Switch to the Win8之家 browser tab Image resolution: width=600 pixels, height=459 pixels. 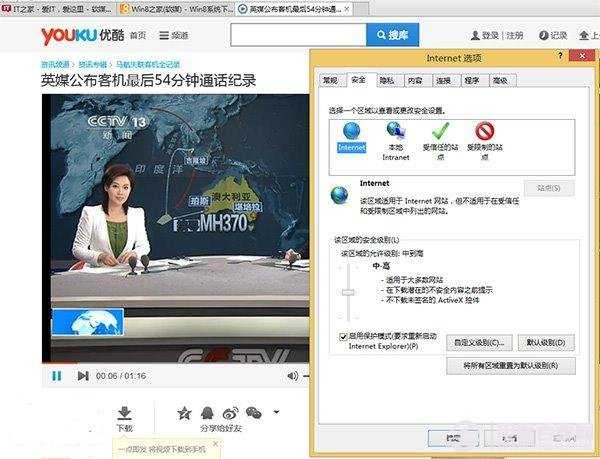176,8
